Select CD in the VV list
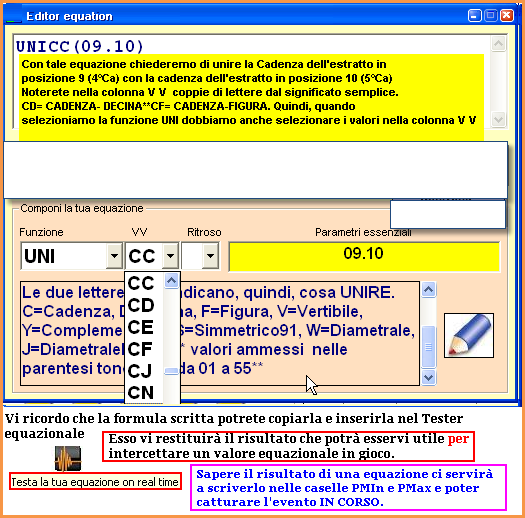Screen dimensions: 525x518 (x=141, y=305)
